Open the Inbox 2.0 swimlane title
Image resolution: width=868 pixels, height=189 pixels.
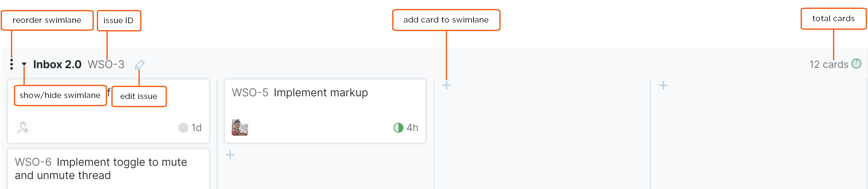click(57, 64)
